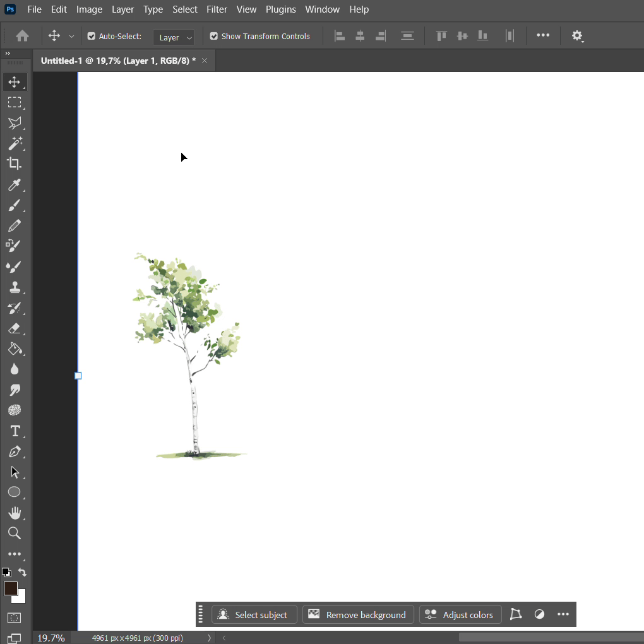Select the Magic Wand tool
644x644 pixels.
(x=14, y=143)
